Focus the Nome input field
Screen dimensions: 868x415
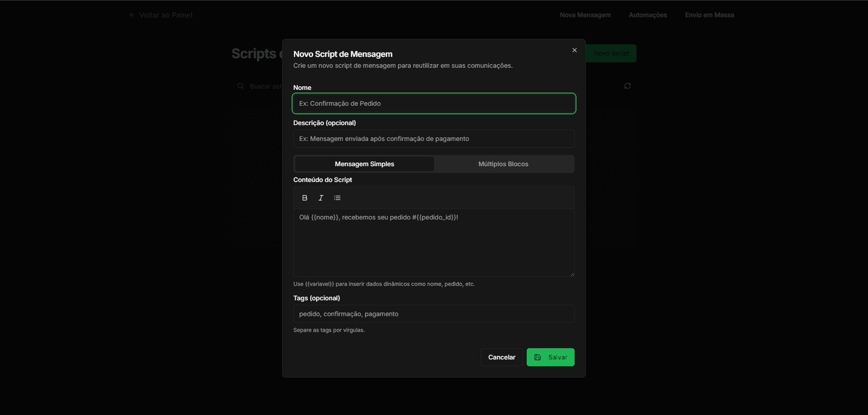tap(434, 103)
